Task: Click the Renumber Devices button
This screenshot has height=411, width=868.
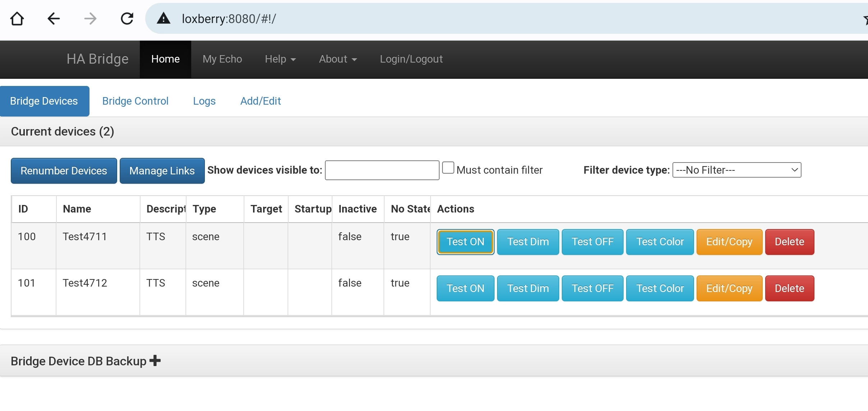Action: (x=64, y=171)
